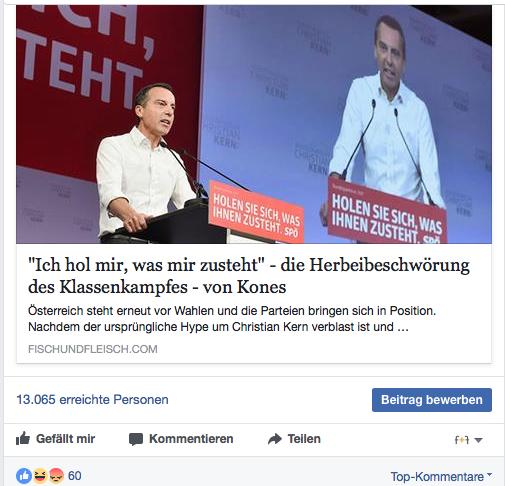Open the posting-identity dropdown arrow
Screen dimensions: 505x486
point(478,440)
